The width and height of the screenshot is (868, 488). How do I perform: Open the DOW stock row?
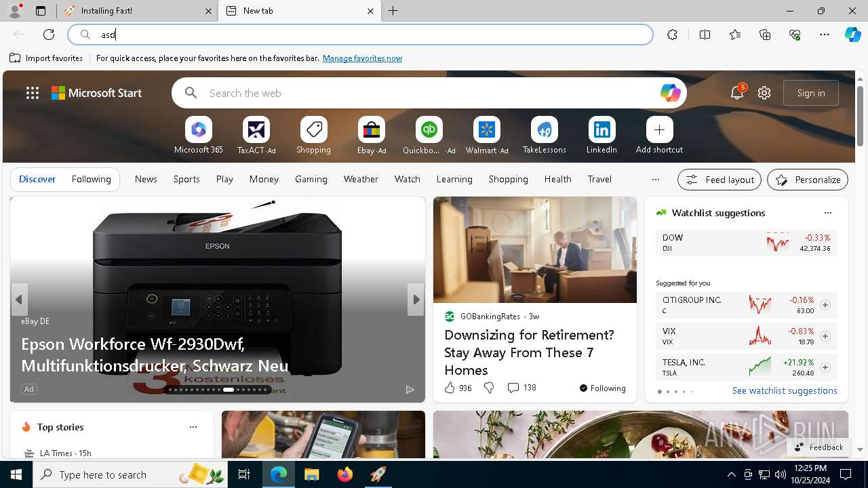pos(746,243)
